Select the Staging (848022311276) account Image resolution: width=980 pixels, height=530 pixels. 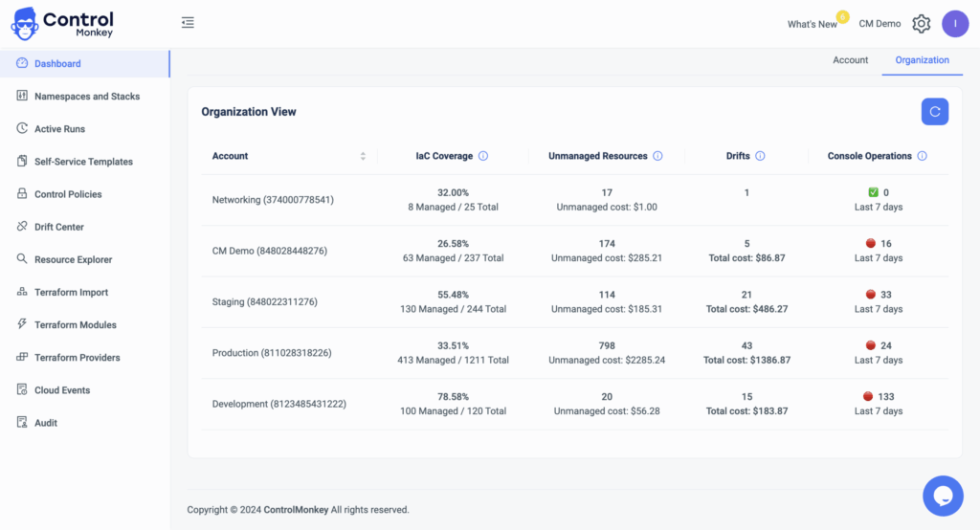(264, 302)
